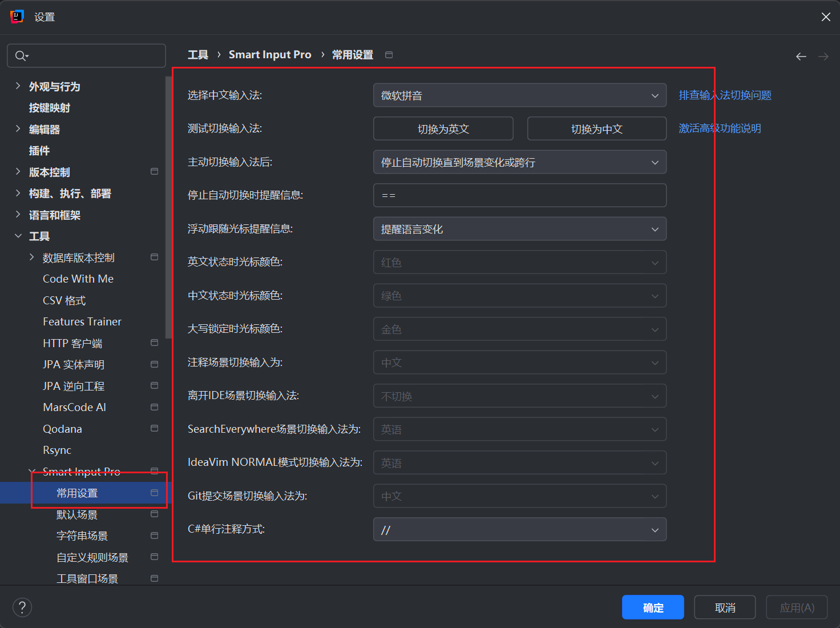Expand the 外观与行为 tree section

point(18,86)
